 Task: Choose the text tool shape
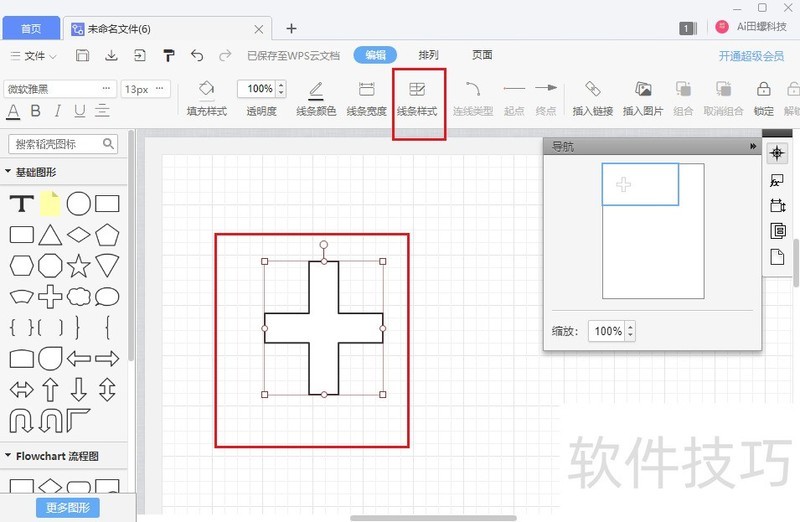click(21, 205)
